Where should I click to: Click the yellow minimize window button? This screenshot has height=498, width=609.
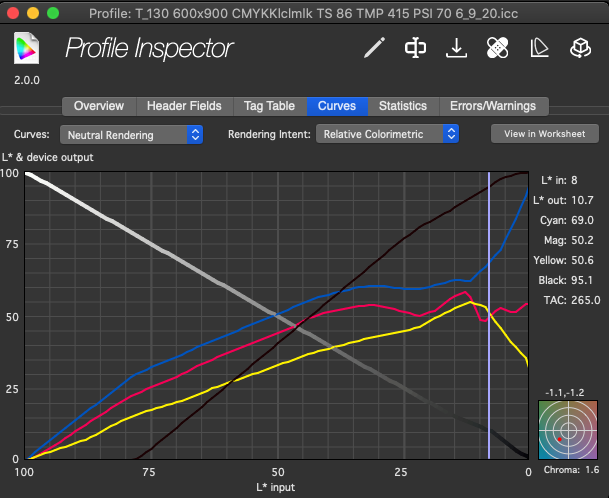pos(33,14)
